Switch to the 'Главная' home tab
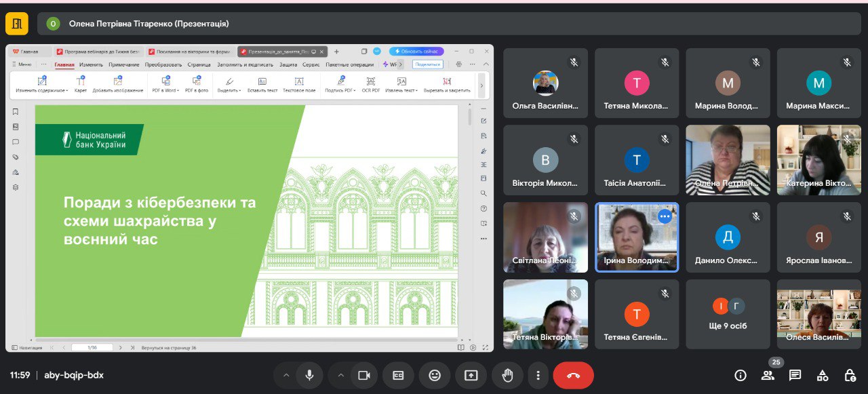The image size is (868, 394). coord(30,52)
